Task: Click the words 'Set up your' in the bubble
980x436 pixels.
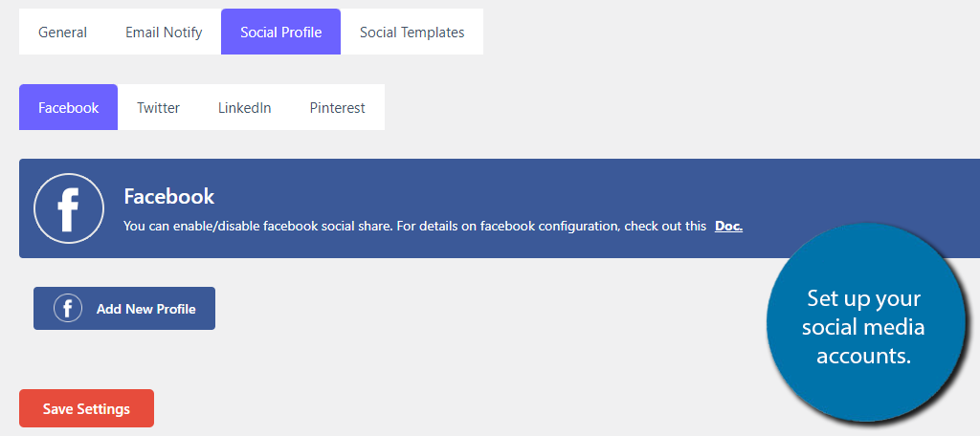Action: pos(864,298)
